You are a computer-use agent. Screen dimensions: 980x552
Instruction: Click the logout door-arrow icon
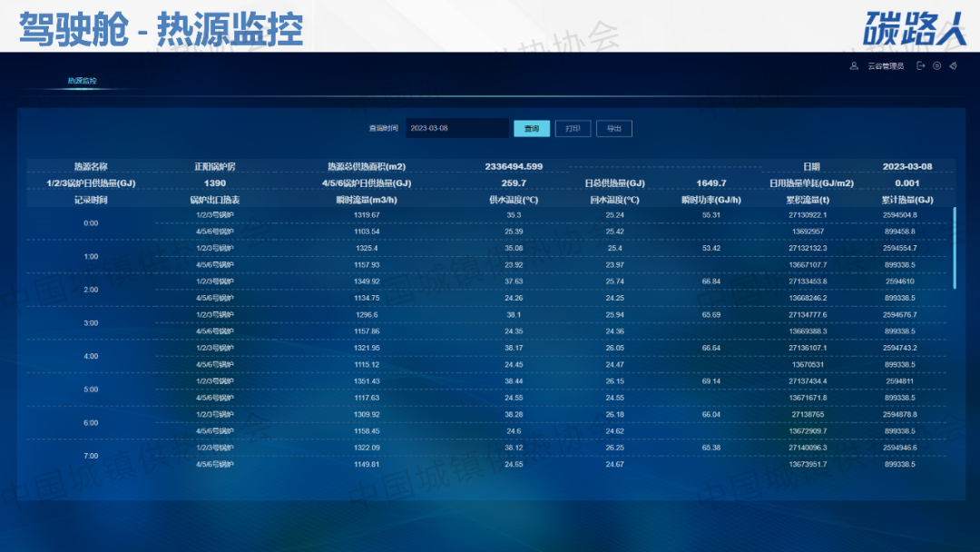point(921,65)
